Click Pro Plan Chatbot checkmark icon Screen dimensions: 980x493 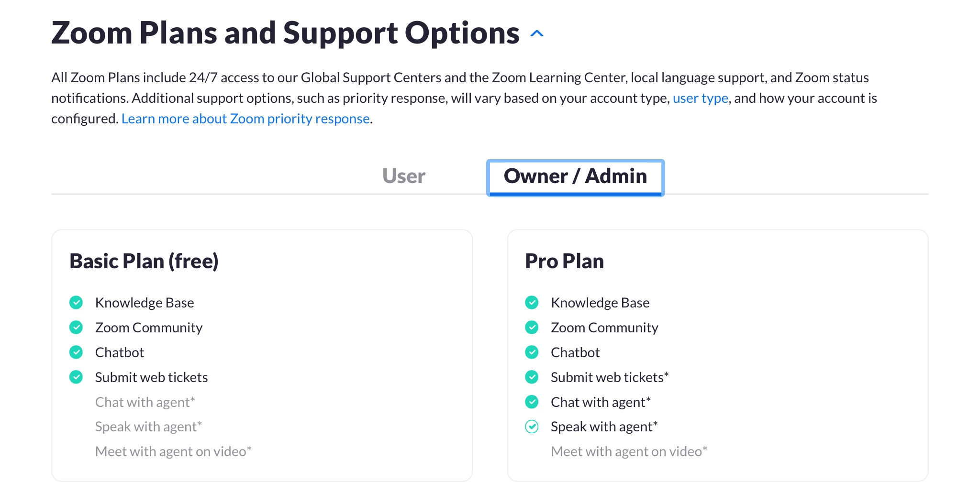tap(532, 352)
